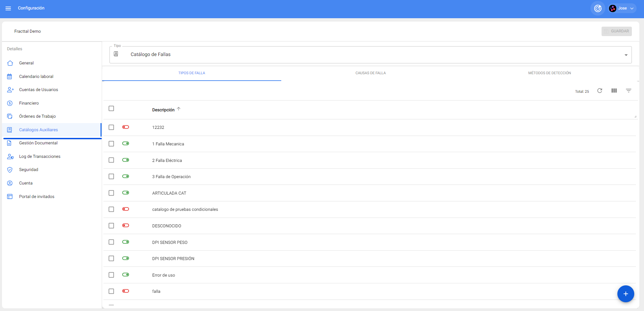Go to Seguridad settings in sidebar
644x311 pixels.
tap(29, 170)
